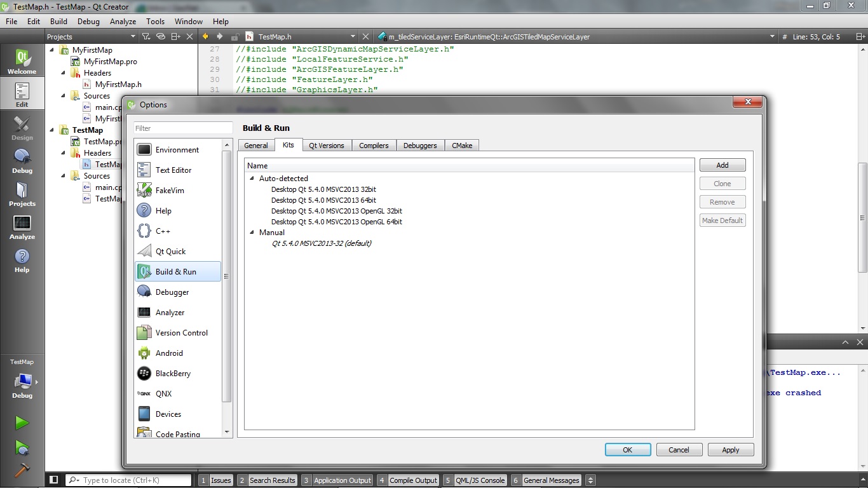Click the Apply button

[x=731, y=450]
